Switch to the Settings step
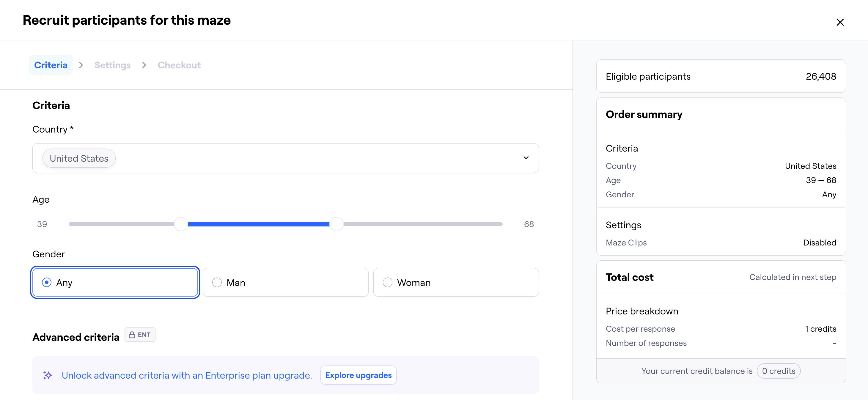Screen dimensions: 868x400 click(113, 65)
